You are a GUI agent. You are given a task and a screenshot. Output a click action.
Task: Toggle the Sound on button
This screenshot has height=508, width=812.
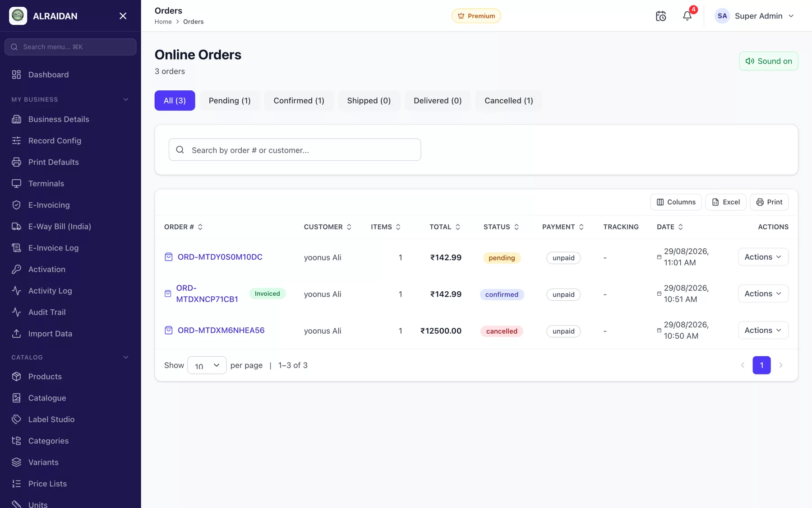pyautogui.click(x=768, y=61)
